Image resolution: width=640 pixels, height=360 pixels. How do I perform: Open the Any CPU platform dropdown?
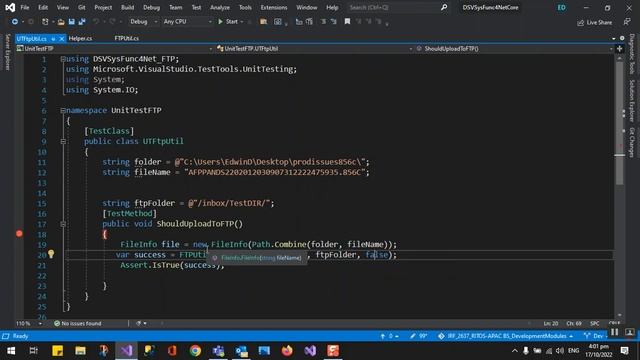click(188, 22)
